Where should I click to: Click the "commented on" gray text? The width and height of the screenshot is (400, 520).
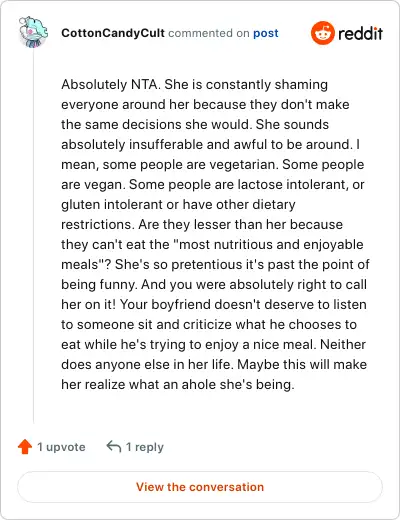pos(209,33)
